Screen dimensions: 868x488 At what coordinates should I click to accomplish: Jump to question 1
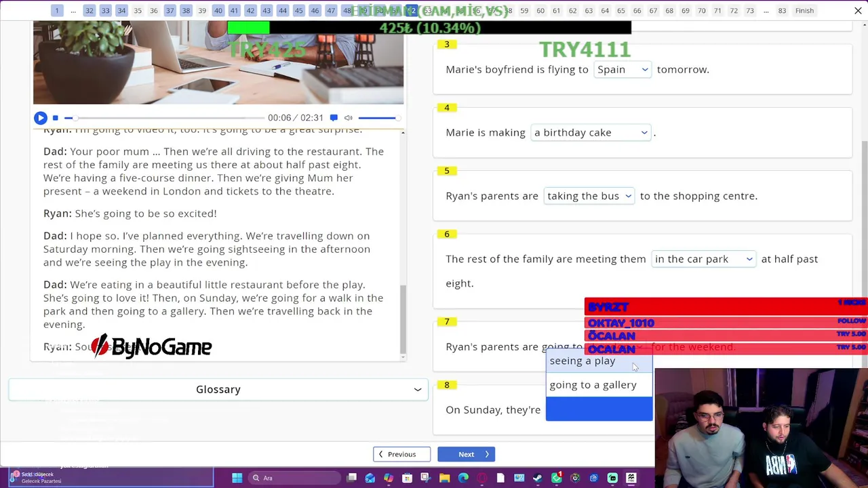point(57,11)
